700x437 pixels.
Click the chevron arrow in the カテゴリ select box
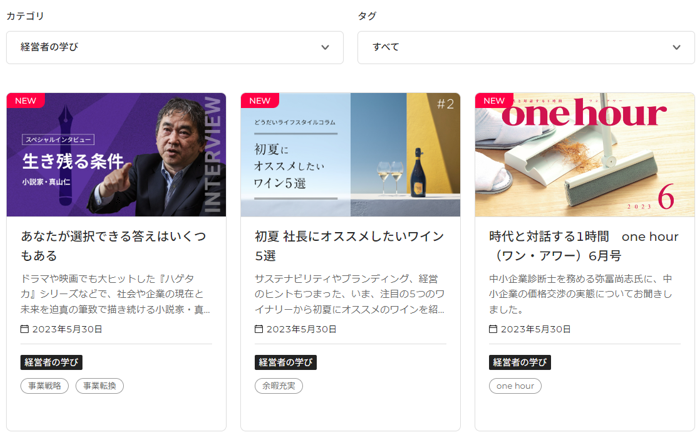[x=325, y=47]
